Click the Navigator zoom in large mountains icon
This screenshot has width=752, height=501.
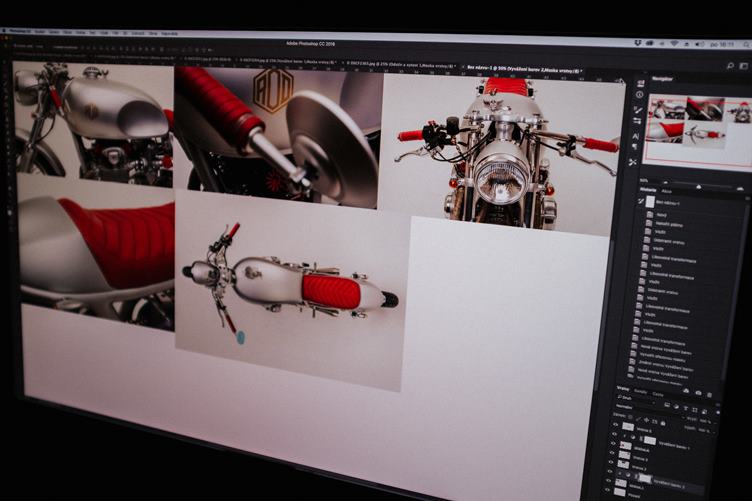pos(740,188)
